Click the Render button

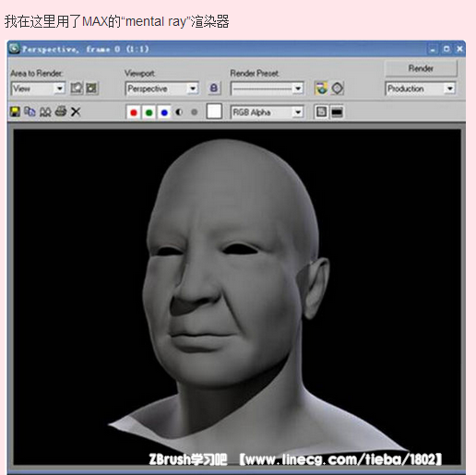[x=421, y=68]
